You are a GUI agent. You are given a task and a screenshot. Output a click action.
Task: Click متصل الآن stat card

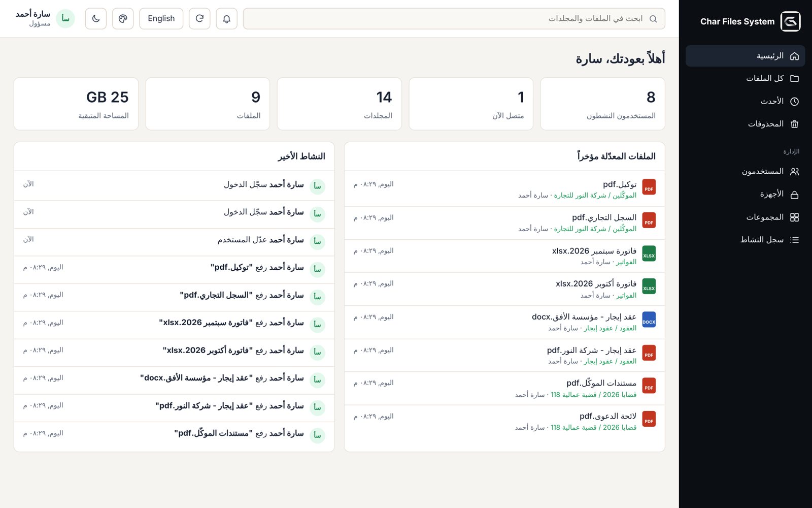point(471,104)
